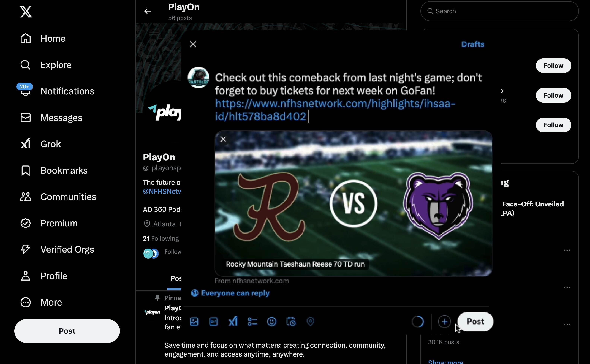Click the playon avatar on pinned post
This screenshot has width=590, height=364.
coord(152,312)
